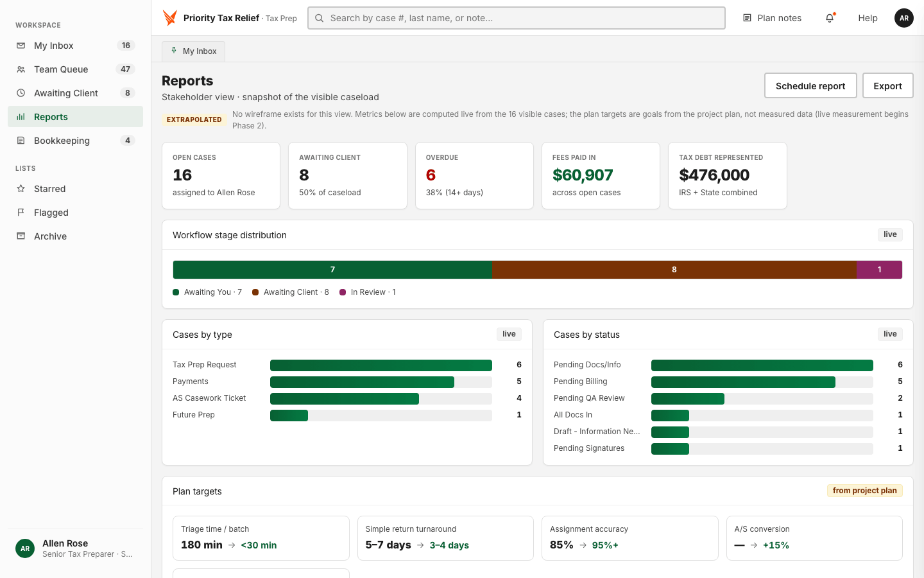This screenshot has height=578, width=924.
Task: Click the Awaiting You legend dot
Action: click(176, 292)
